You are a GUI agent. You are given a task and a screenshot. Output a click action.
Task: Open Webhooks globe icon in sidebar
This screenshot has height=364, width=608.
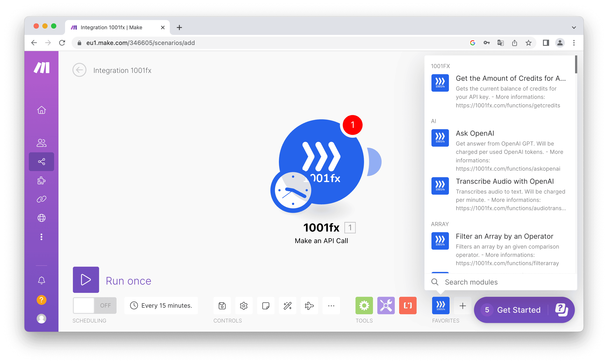[41, 218]
